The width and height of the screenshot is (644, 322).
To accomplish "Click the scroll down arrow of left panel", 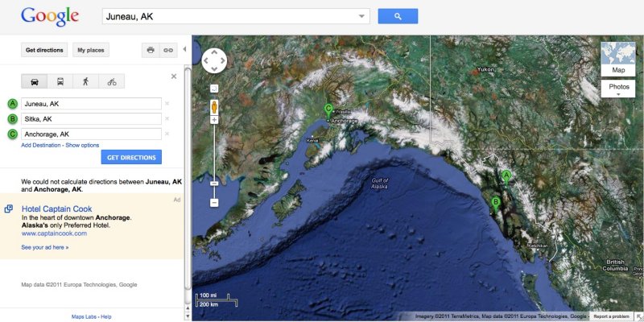I will click(188, 317).
